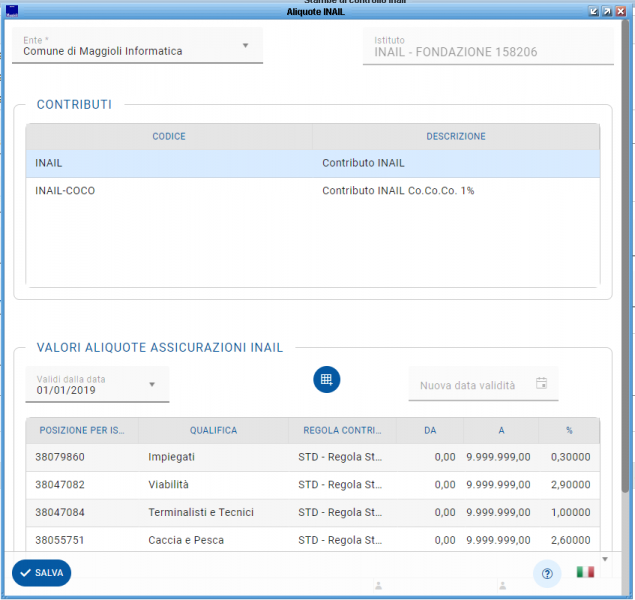635x600 pixels.
Task: Expand the Ente dropdown
Action: click(246, 46)
